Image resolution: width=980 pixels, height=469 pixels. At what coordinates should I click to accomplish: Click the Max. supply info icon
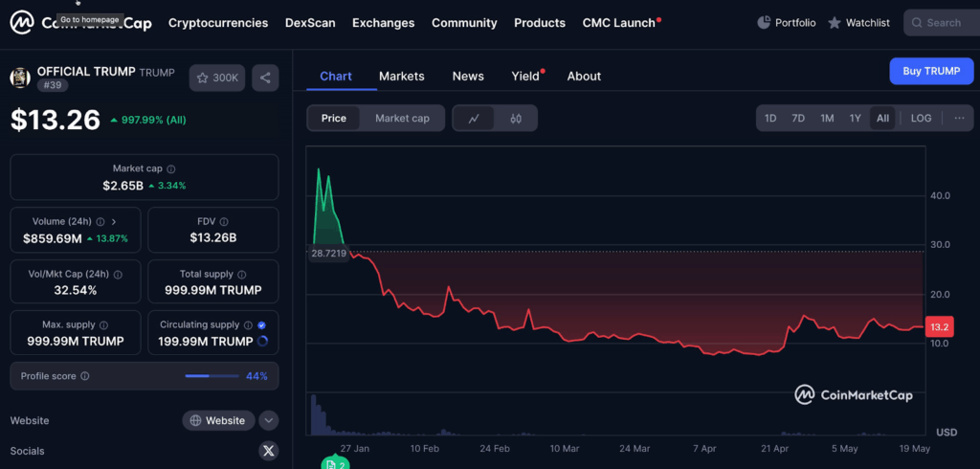point(103,325)
